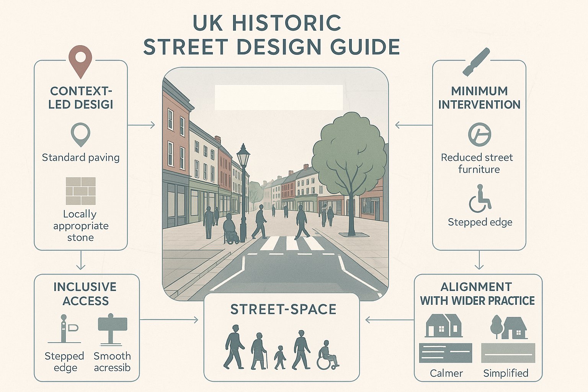Click the grey location pin above Standard paving
Screen dimensions: 588x392
80,135
